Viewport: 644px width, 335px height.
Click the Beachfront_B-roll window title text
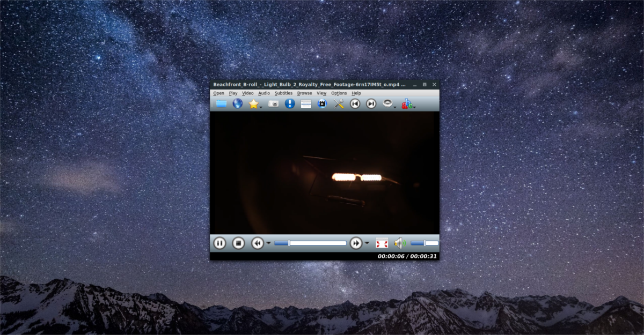pos(310,85)
